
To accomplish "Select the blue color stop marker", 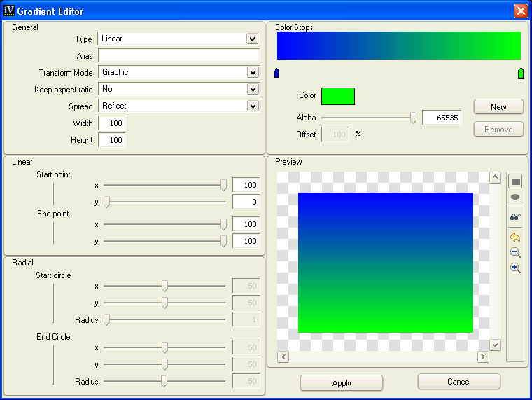I will 276,74.
